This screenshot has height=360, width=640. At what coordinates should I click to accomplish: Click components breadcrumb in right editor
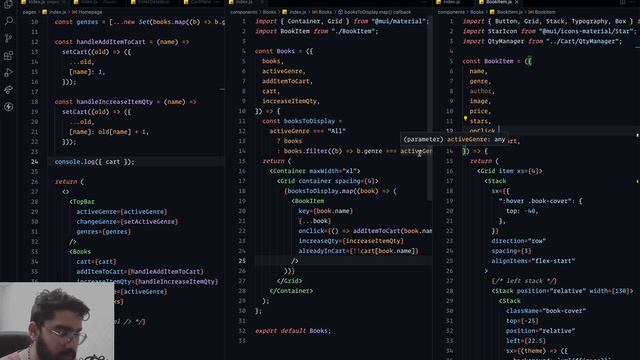[450, 12]
